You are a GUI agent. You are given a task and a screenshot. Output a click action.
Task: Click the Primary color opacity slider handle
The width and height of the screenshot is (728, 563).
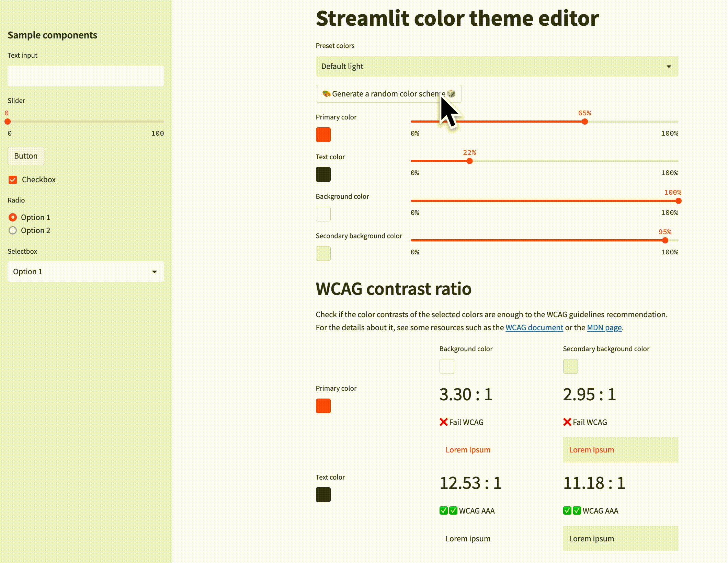(x=584, y=121)
